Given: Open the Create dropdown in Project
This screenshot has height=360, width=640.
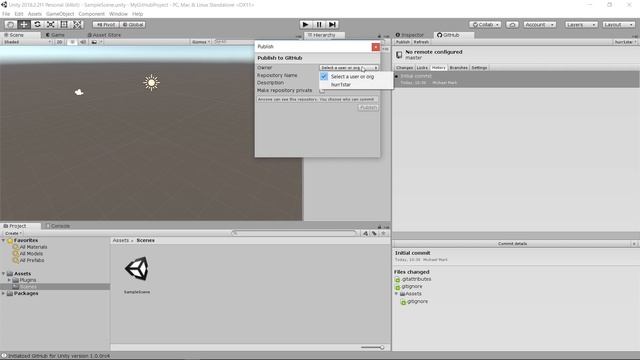Looking at the screenshot, I should (13, 233).
